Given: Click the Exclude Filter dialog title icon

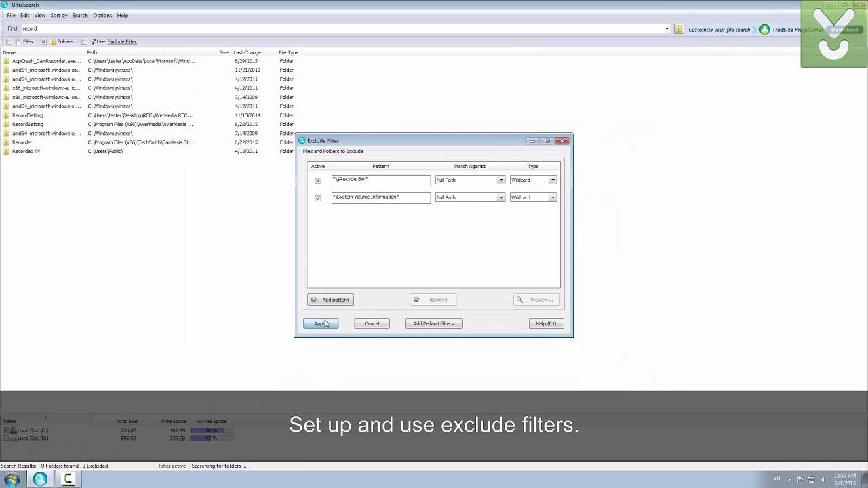Looking at the screenshot, I should coord(302,141).
